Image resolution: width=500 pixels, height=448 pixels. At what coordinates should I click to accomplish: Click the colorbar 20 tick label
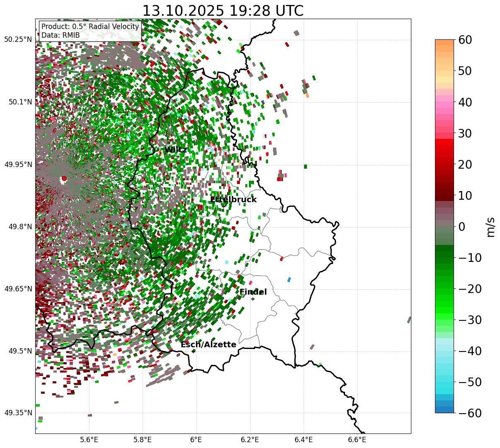click(465, 165)
